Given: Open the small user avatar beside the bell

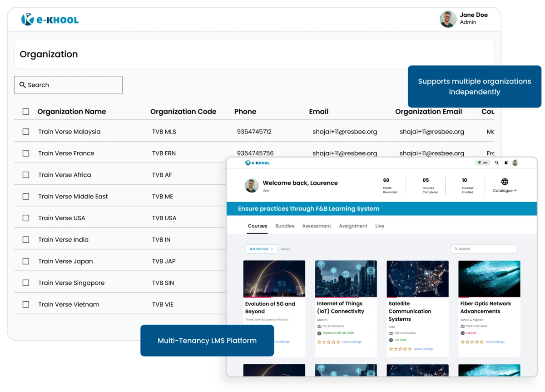Looking at the screenshot, I should click(x=515, y=163).
